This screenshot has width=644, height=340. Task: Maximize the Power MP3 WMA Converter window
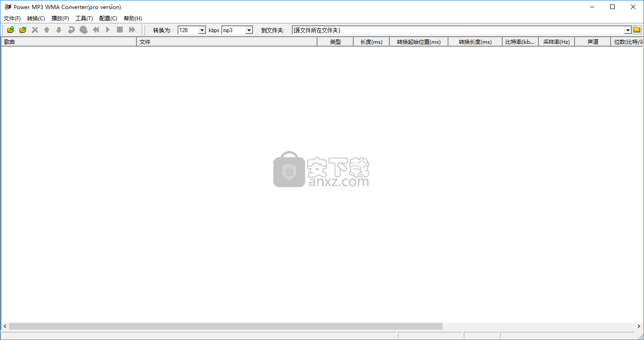[612, 7]
